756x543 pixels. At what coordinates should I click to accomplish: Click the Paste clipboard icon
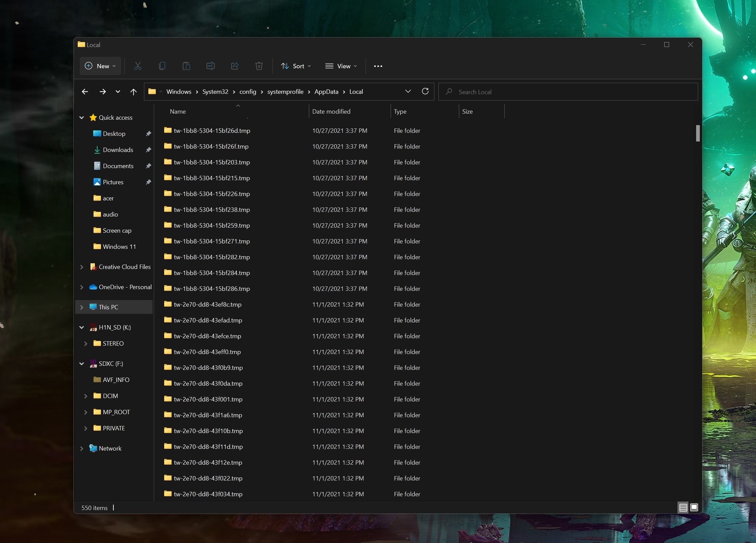click(x=186, y=66)
